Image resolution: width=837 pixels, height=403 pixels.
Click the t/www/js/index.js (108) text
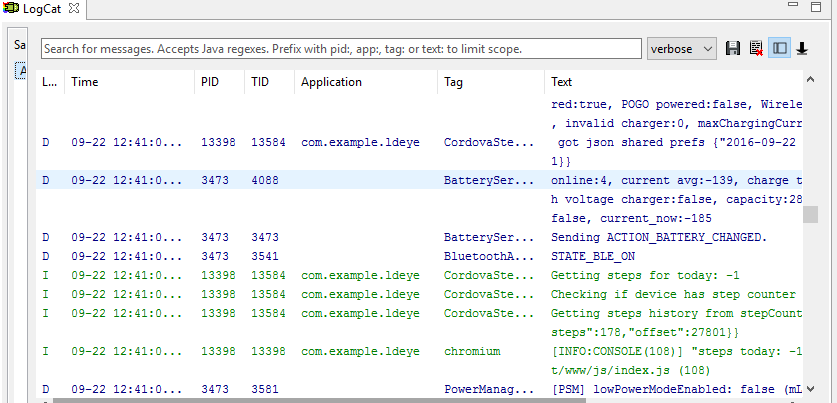(630, 370)
